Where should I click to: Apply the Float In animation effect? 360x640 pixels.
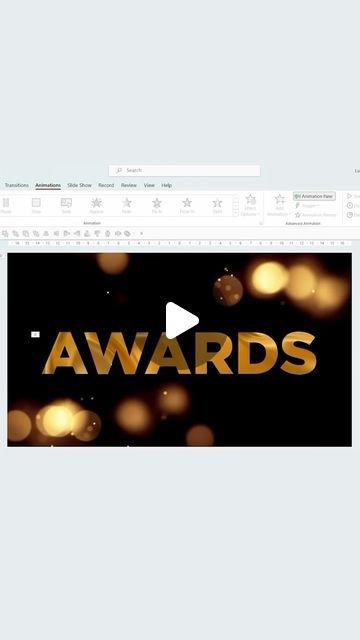[x=187, y=205]
